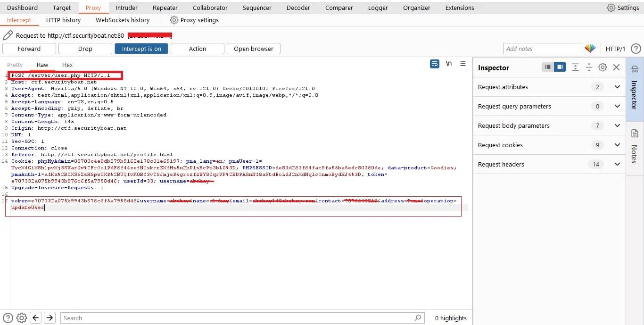644x325 pixels.
Task: Open the Logger tab
Action: 378,8
